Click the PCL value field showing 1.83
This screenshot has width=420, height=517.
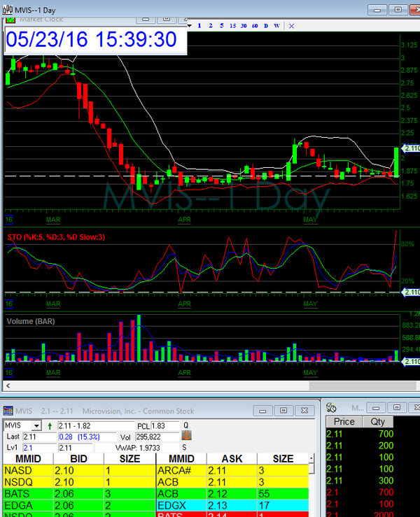[165, 425]
